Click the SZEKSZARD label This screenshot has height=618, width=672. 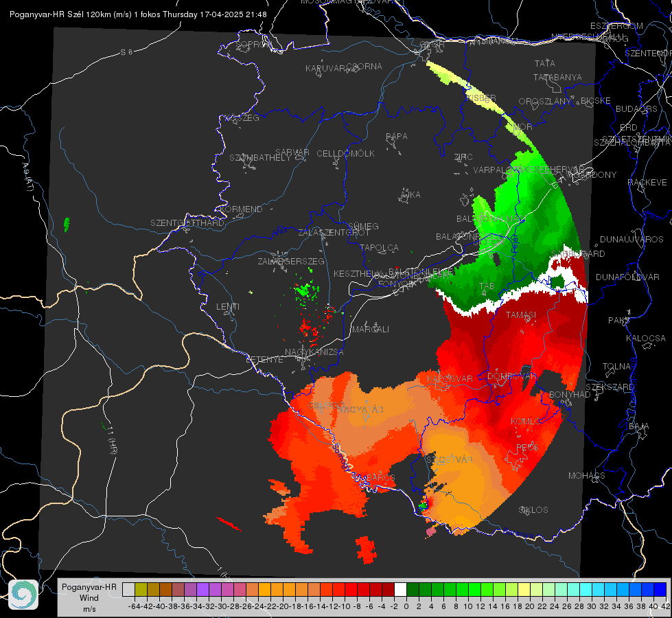pos(610,387)
